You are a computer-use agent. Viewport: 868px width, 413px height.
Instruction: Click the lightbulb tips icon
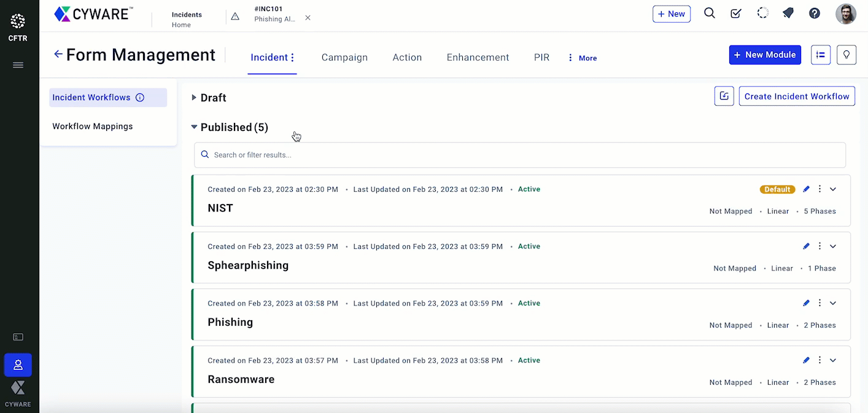[x=846, y=55]
